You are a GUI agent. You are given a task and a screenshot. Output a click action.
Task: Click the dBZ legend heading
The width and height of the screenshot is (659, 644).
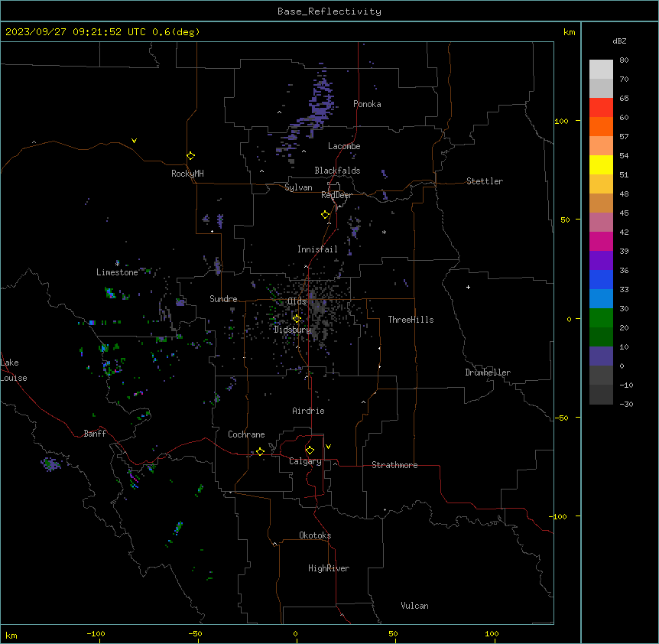[619, 41]
